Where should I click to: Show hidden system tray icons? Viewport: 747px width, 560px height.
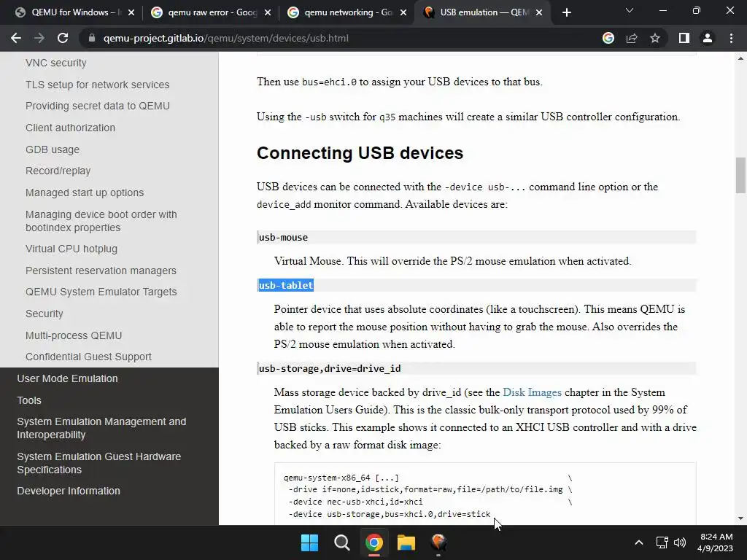point(639,542)
